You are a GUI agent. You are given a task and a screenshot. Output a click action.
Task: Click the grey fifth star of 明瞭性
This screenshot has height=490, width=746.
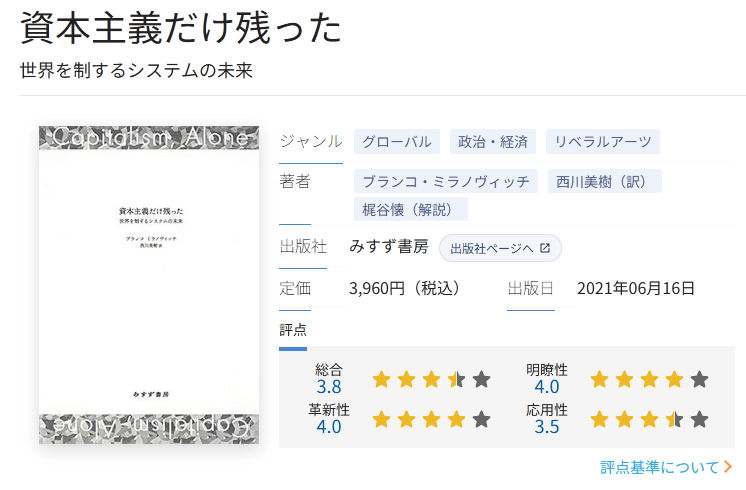[x=699, y=379]
